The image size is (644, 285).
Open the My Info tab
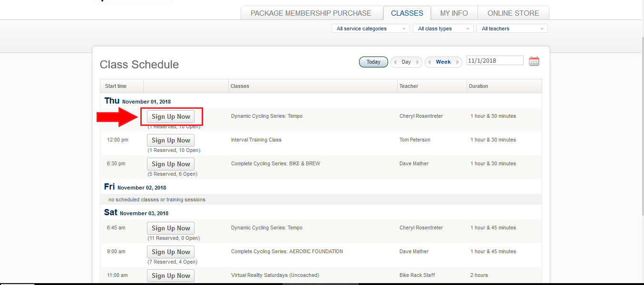(x=454, y=13)
